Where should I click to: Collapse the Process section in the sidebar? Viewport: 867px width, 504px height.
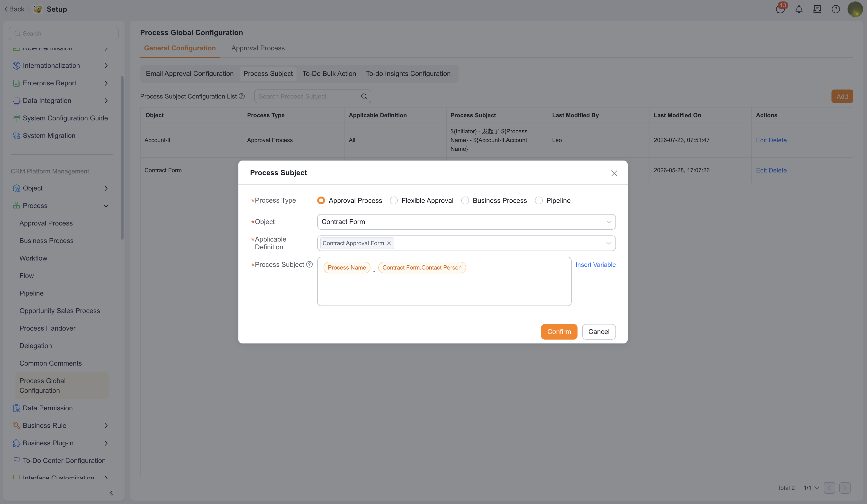point(106,206)
